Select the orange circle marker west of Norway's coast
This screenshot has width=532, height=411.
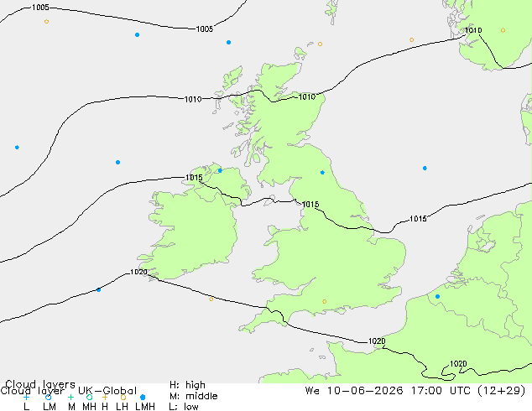coord(411,40)
